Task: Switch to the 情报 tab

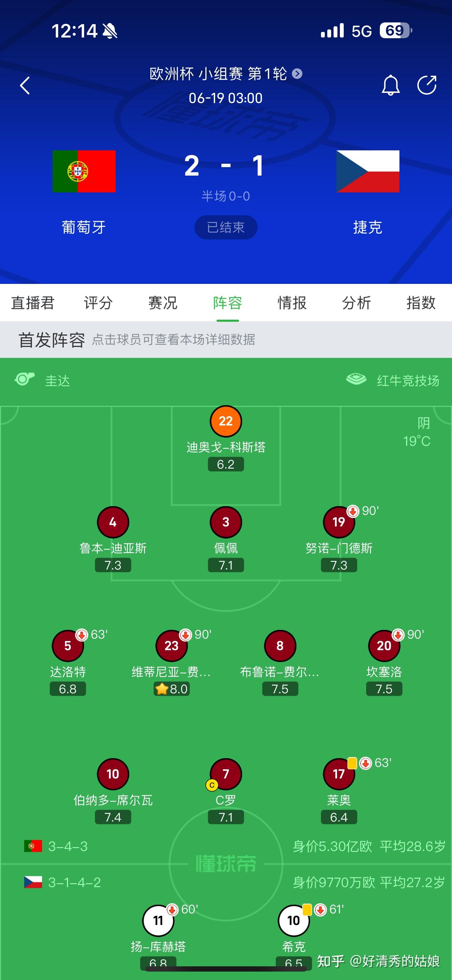Action: 292,303
